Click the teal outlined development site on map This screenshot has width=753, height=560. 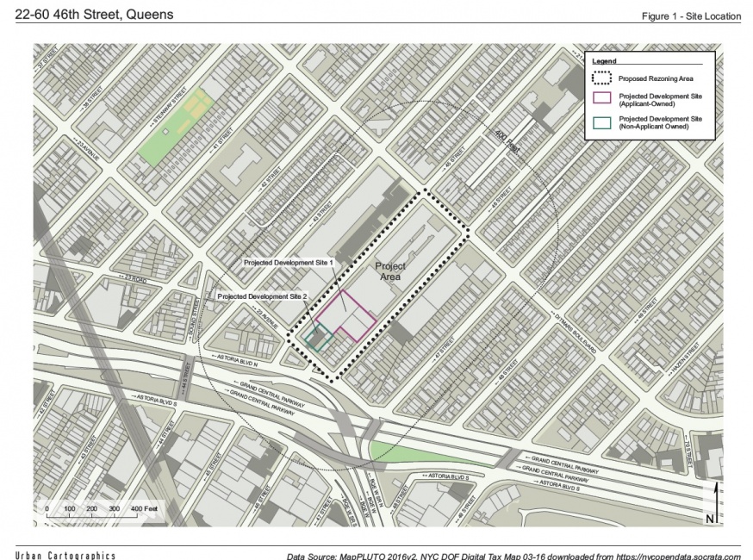click(x=318, y=338)
